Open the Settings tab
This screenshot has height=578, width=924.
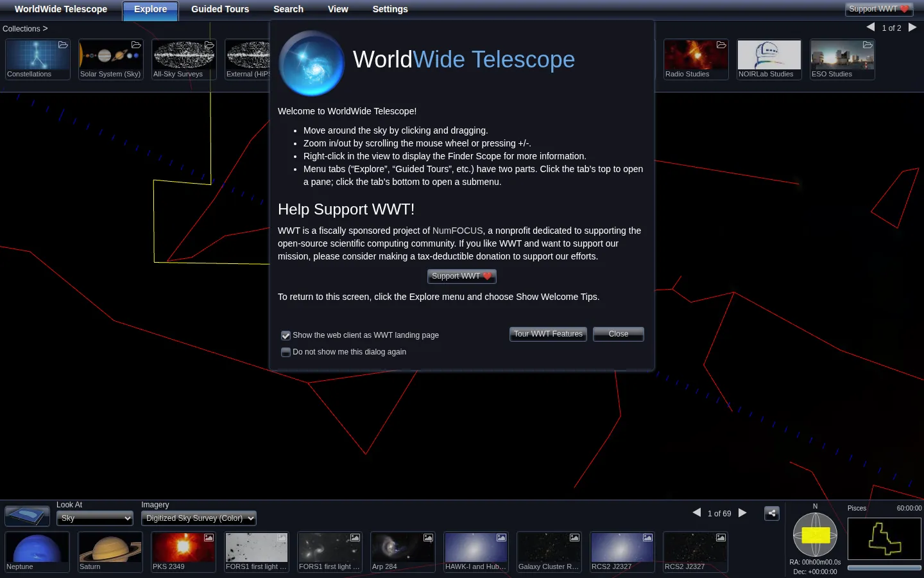(390, 10)
